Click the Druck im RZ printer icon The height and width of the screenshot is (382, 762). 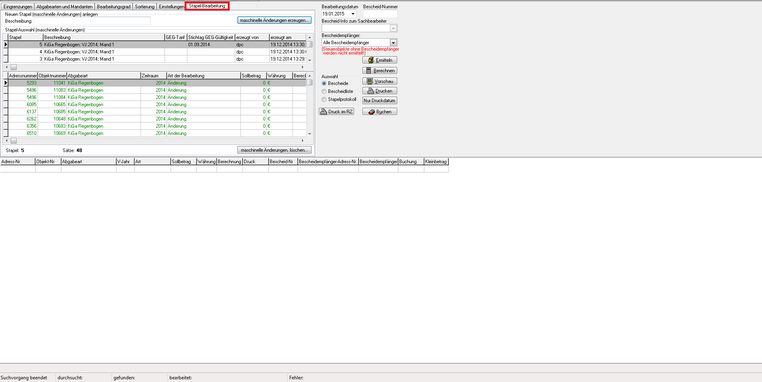click(x=323, y=112)
